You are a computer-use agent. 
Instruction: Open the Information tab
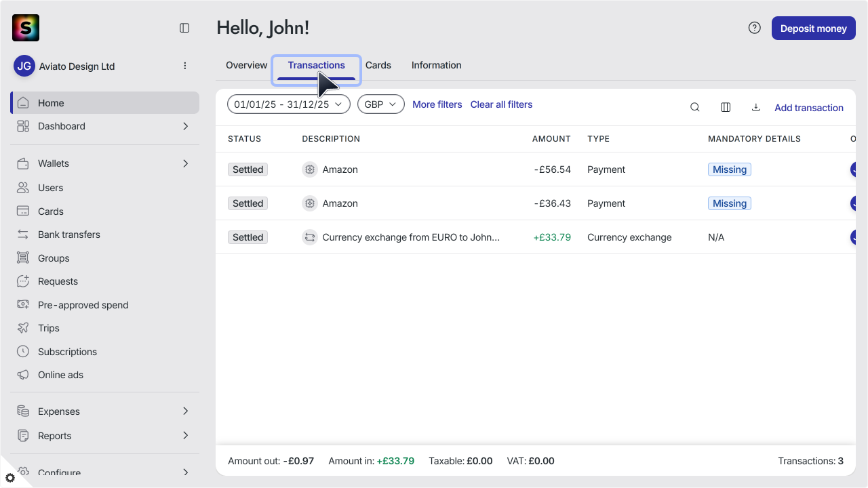[x=436, y=65]
